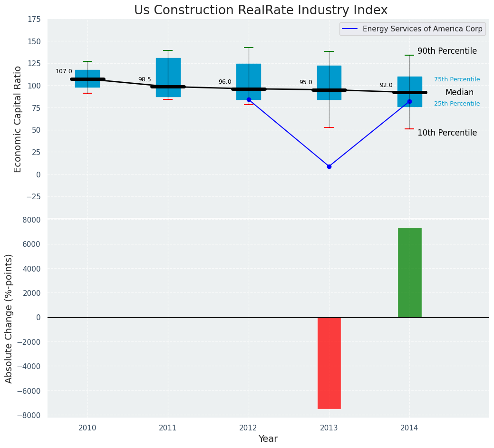Image resolution: width=494 pixels, height=448 pixels.
Task: Click the 75th Percentile label
Action: 457,80
